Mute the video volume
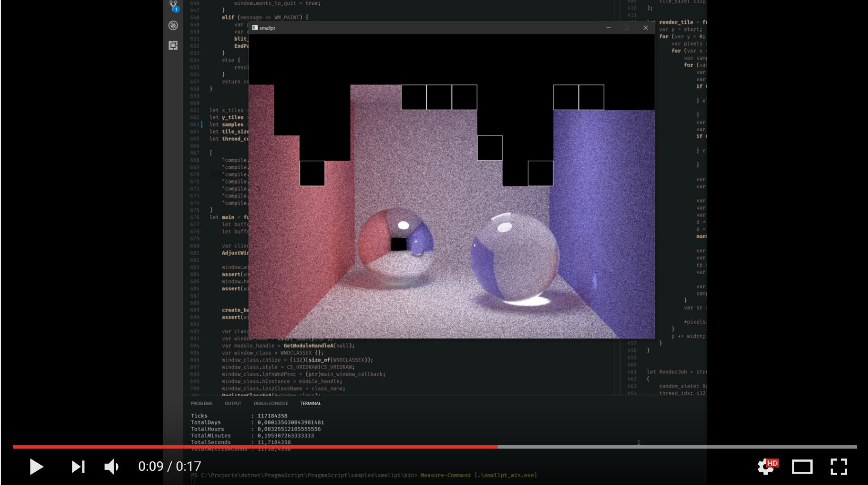868x485 pixels. pos(111,467)
